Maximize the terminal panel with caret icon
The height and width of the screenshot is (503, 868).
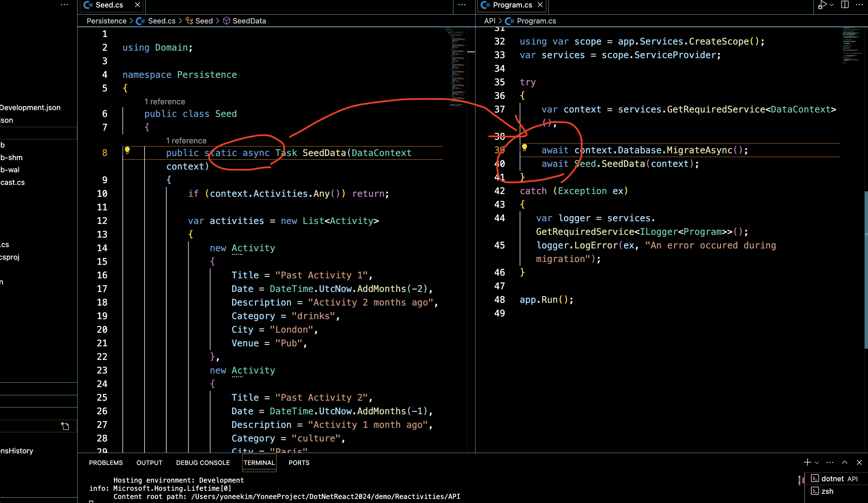point(845,462)
